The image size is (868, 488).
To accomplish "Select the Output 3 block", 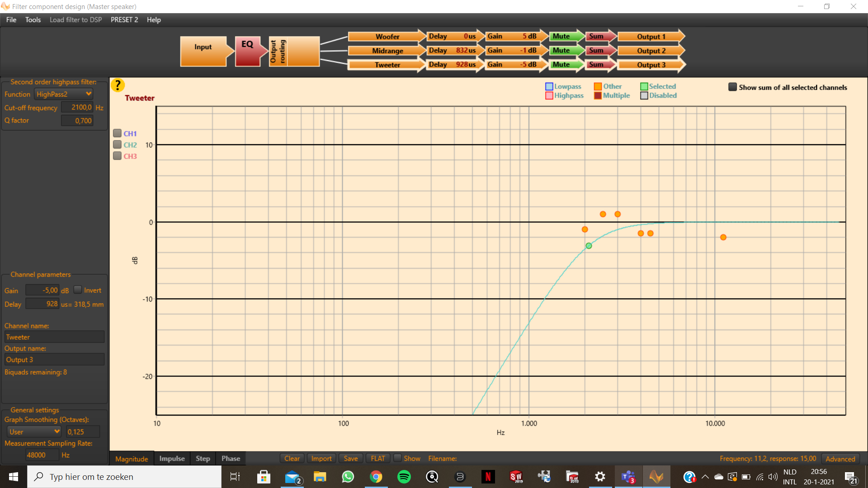I will (x=651, y=65).
